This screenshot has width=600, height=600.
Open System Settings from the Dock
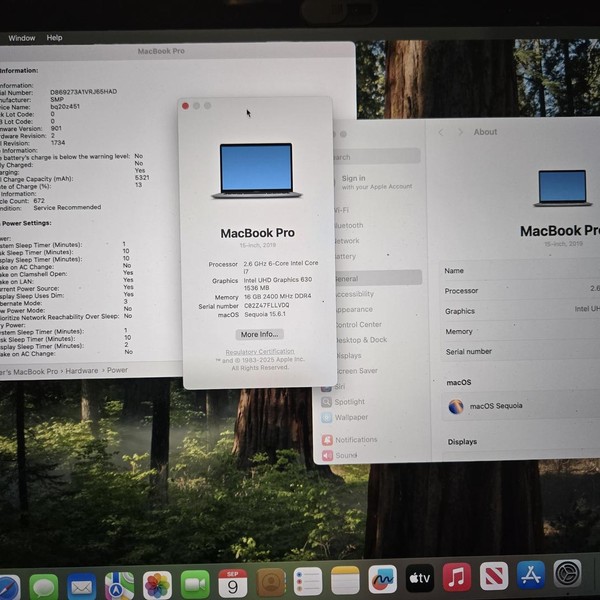coord(567,573)
